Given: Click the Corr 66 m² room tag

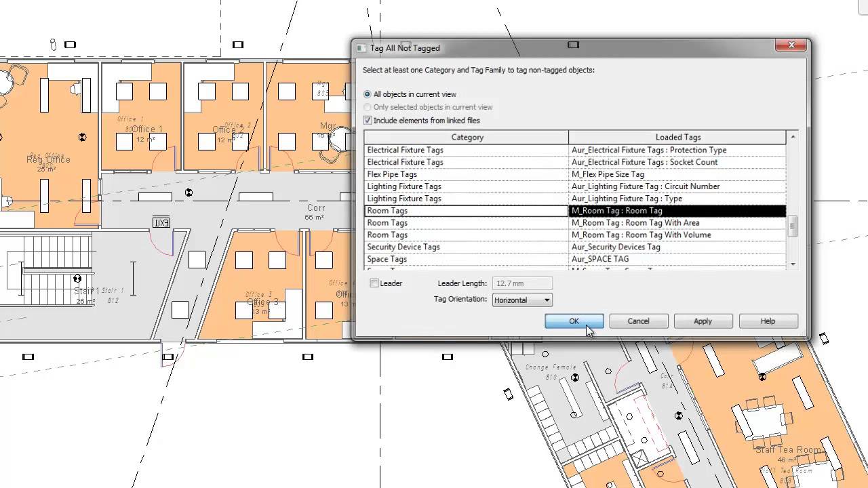Looking at the screenshot, I should [x=315, y=212].
